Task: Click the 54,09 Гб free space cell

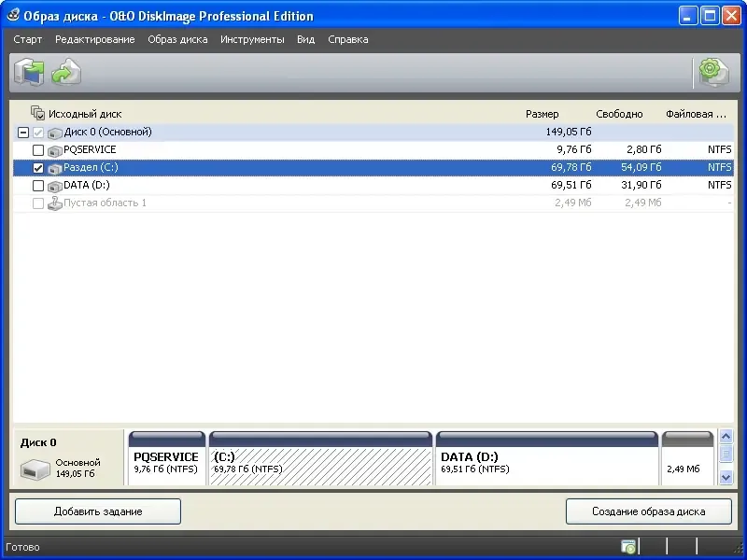Action: click(x=641, y=167)
